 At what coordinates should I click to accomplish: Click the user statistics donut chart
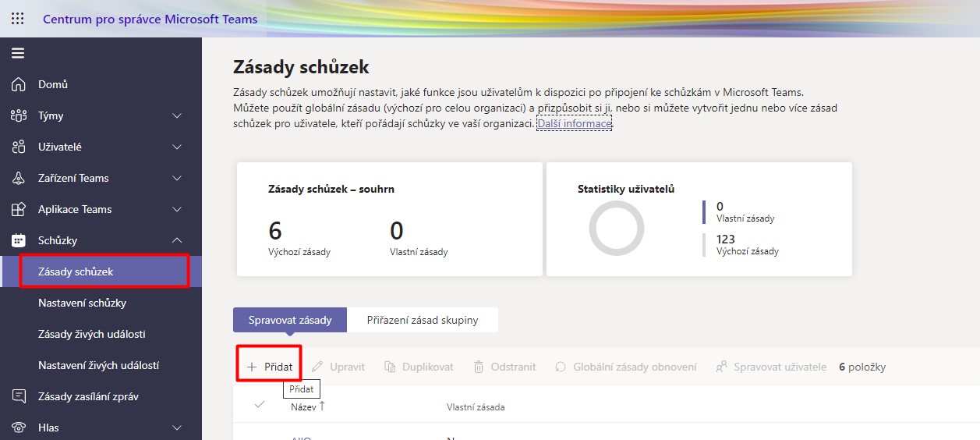pyautogui.click(x=617, y=228)
